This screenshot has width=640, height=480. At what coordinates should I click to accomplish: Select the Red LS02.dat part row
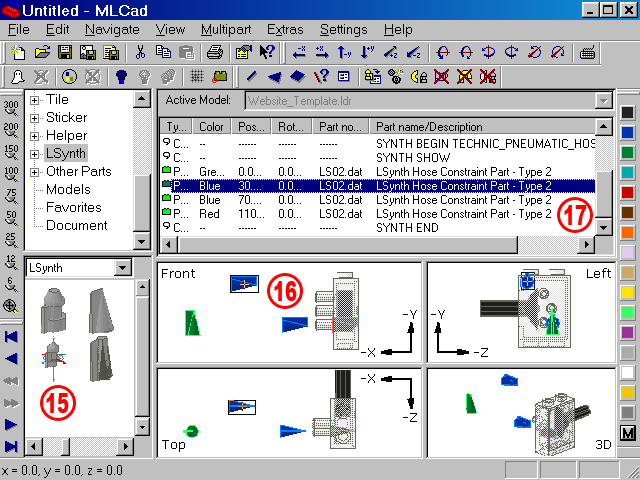[378, 214]
